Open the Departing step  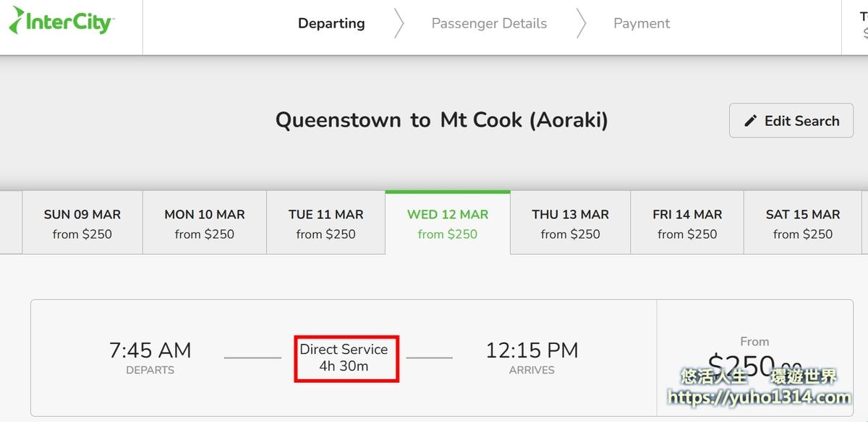click(331, 23)
